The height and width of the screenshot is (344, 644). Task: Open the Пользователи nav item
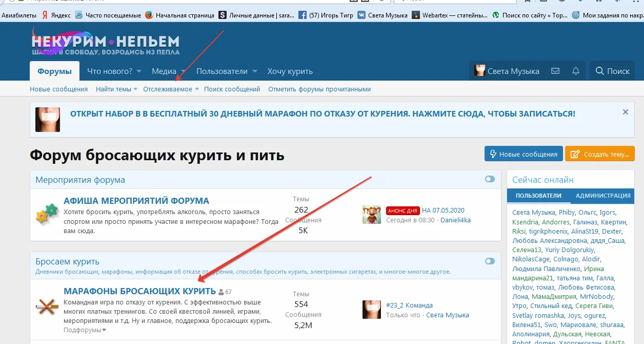click(222, 71)
